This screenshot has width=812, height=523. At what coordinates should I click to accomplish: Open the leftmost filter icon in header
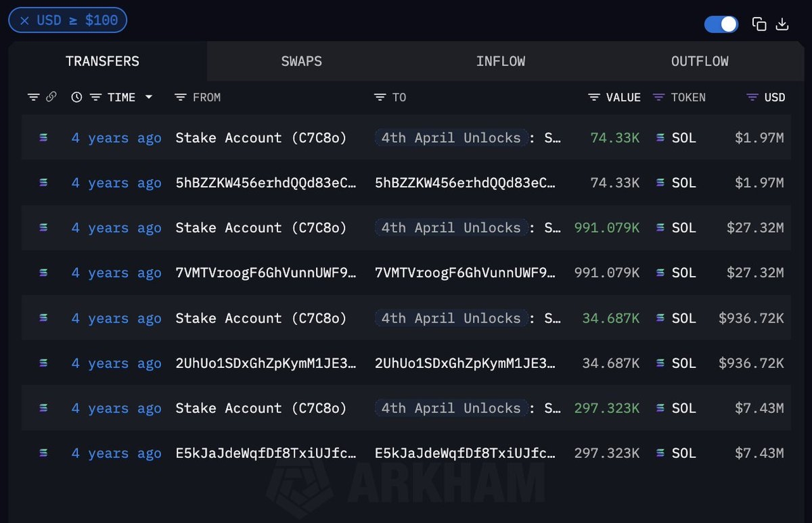[33, 97]
